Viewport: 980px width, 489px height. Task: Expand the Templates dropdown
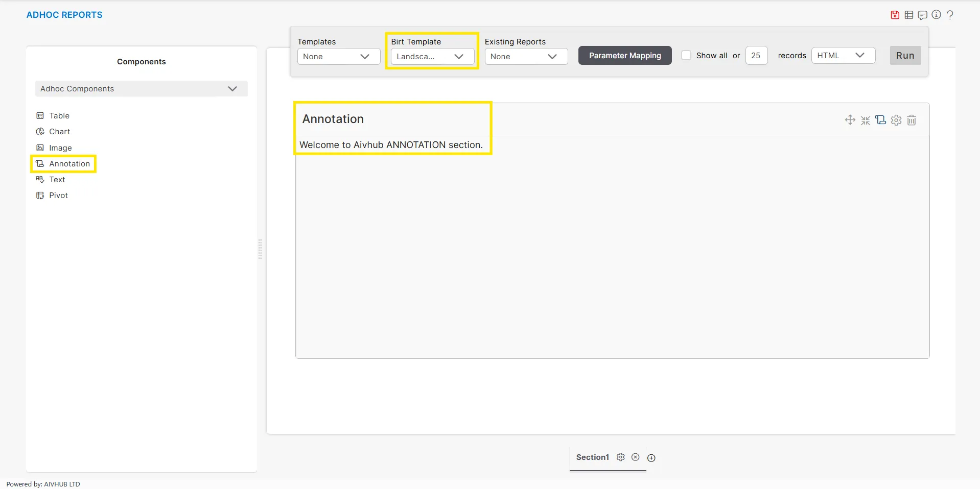(x=338, y=57)
